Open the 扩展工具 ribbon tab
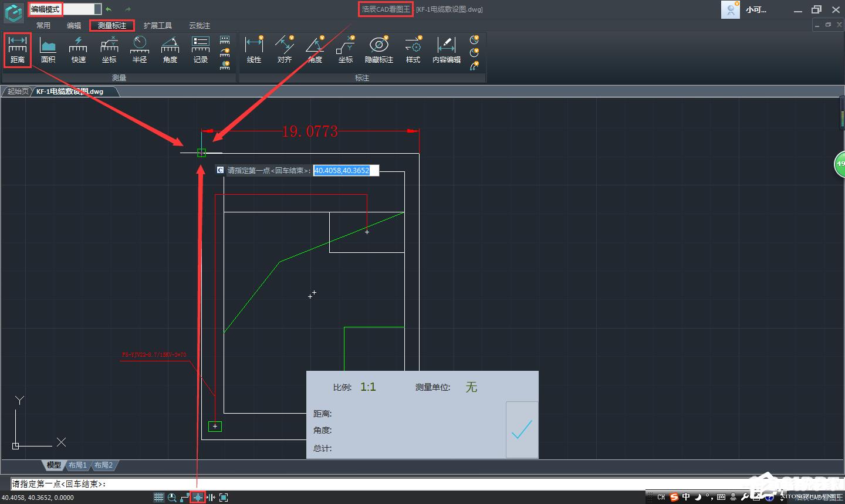The height and width of the screenshot is (504, 845). tap(158, 25)
